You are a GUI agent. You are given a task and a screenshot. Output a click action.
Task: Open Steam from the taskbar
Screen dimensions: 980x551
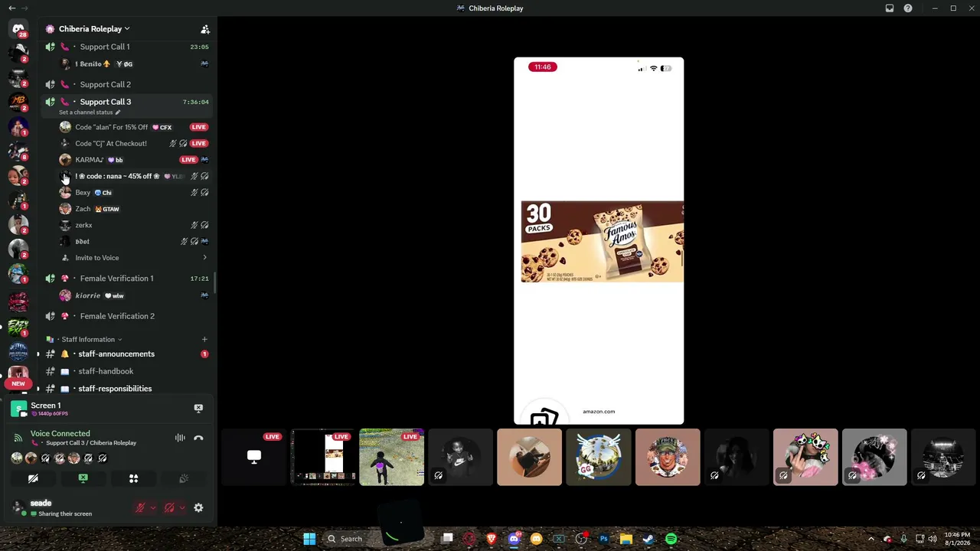coord(648,539)
